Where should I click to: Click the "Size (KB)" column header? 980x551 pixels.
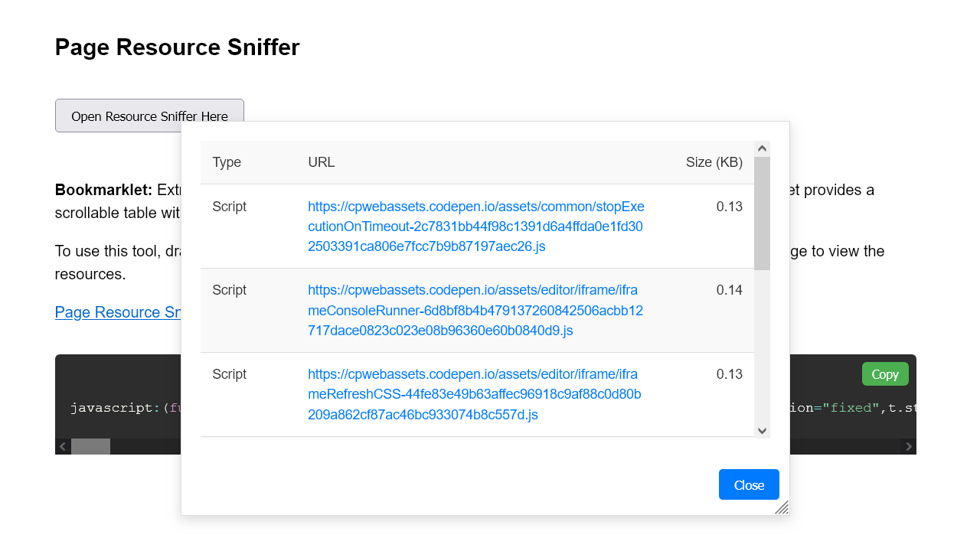click(714, 161)
